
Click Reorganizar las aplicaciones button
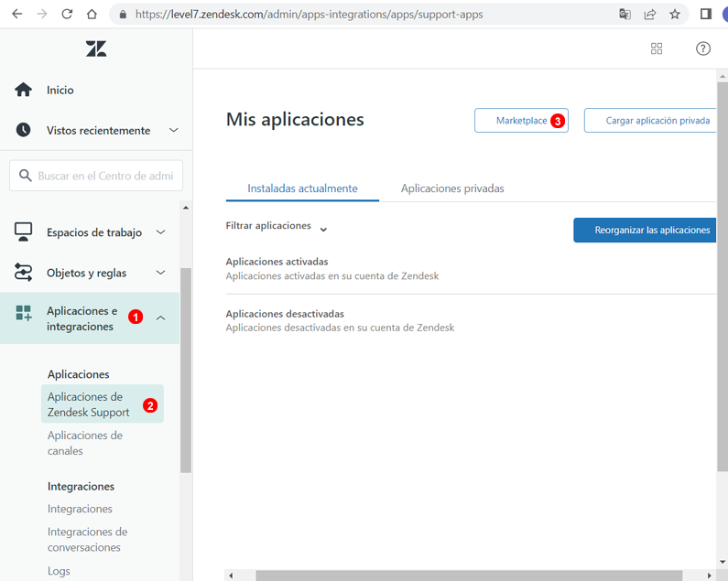tap(645, 231)
